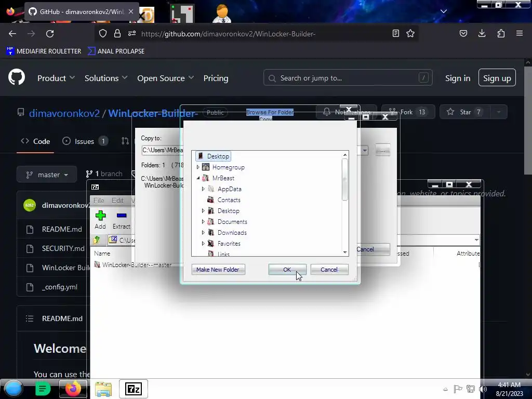Open MEDIAFIRE ROULETTER bookmark
The height and width of the screenshot is (399, 532).
[44, 51]
